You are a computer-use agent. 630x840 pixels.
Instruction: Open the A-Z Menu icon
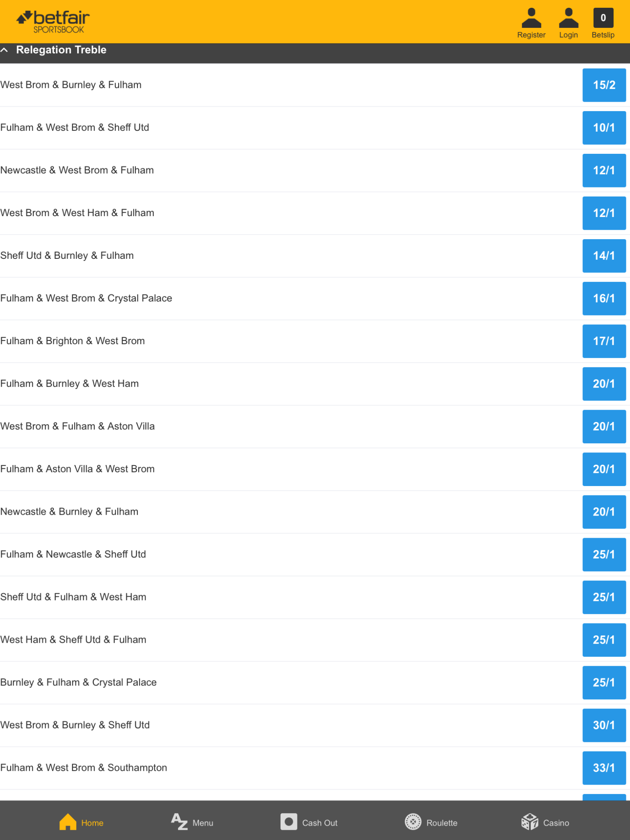tap(179, 822)
